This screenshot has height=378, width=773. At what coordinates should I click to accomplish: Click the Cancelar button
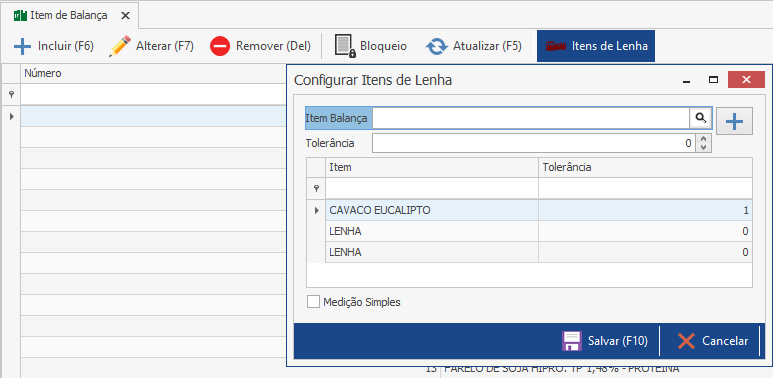coord(712,341)
